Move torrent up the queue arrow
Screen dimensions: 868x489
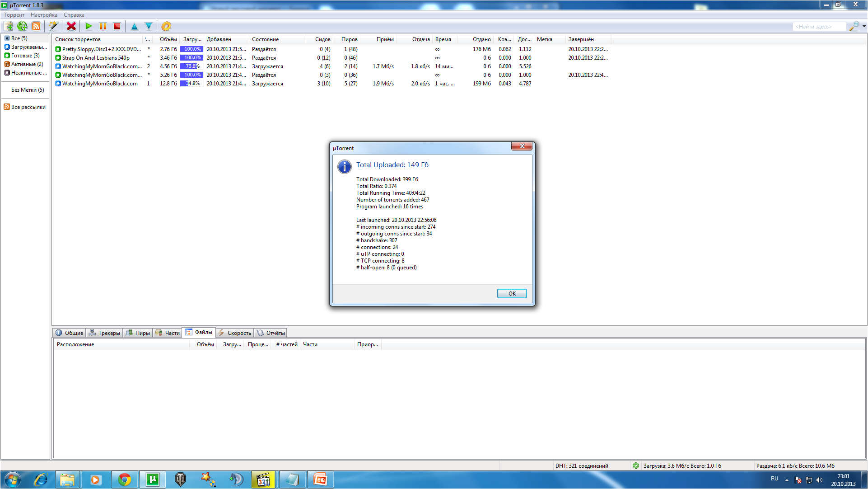click(x=134, y=26)
